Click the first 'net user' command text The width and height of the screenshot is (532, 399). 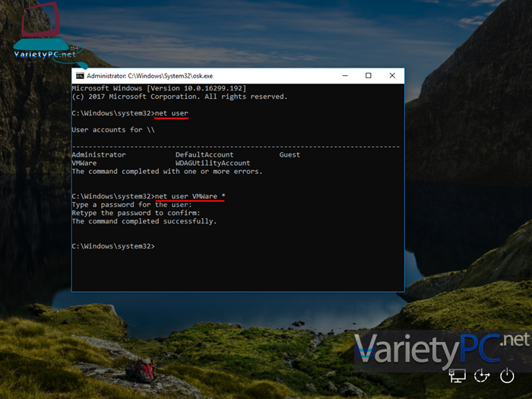[x=171, y=113]
